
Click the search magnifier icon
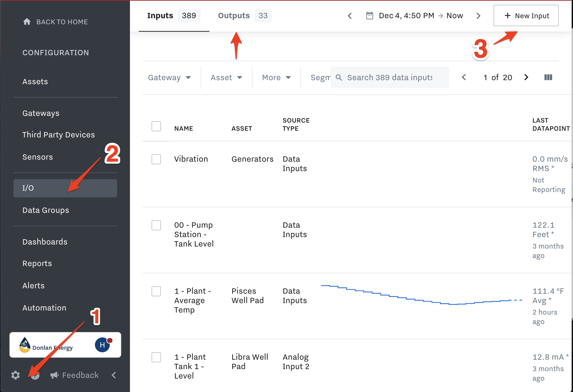tap(339, 77)
